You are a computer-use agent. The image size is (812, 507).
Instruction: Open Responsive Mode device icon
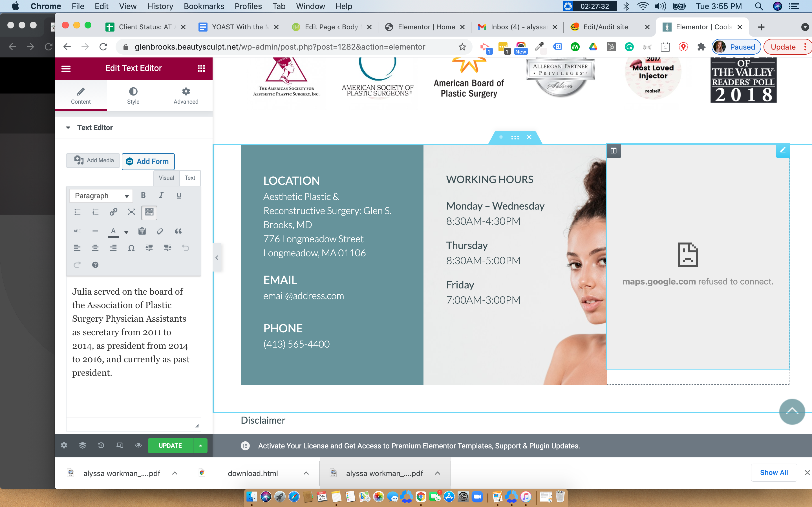point(120,445)
